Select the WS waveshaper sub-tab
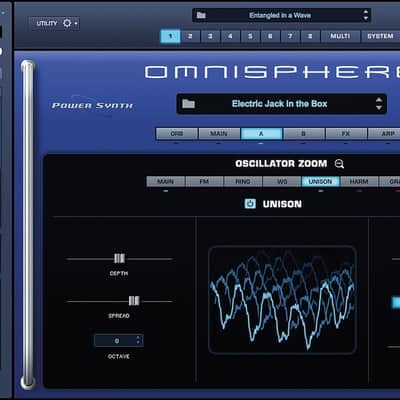Screen dimensions: 400x400 (282, 181)
